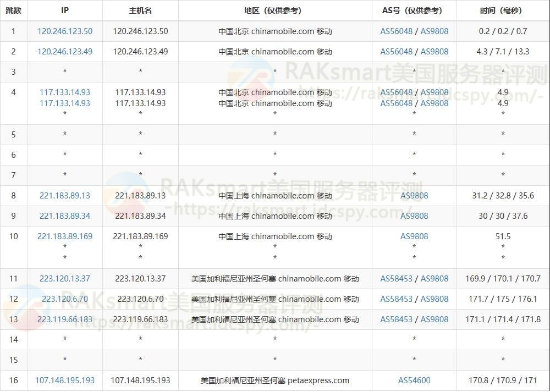Click 中国上海 chinamobile.com region in hop 8

(275, 196)
